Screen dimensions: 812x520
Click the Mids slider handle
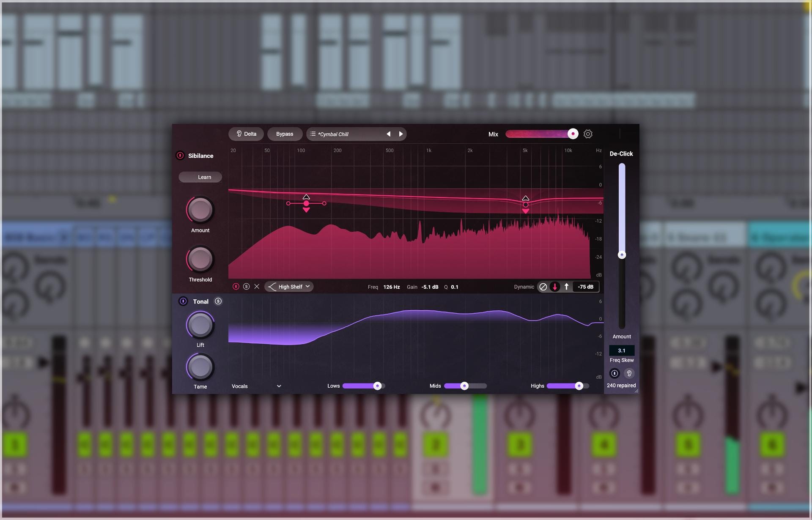coord(464,386)
